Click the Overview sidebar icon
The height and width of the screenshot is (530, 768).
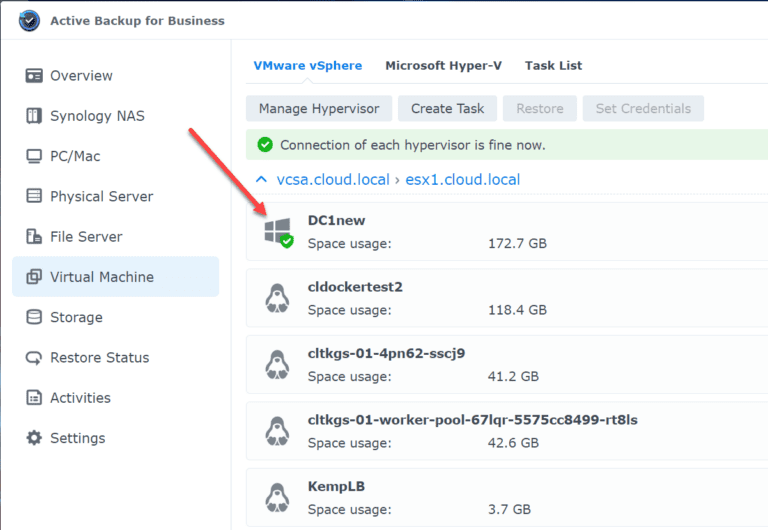pos(34,76)
